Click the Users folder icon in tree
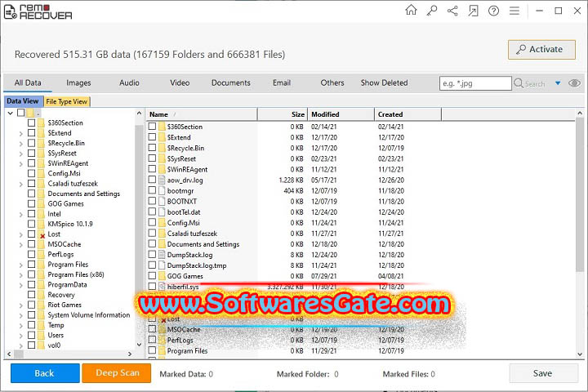Screen dimensions: 588x392 42,336
